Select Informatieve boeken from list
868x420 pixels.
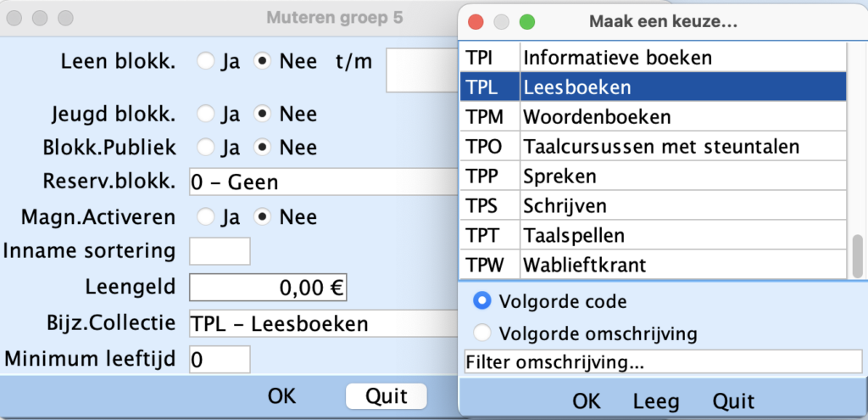(617, 59)
